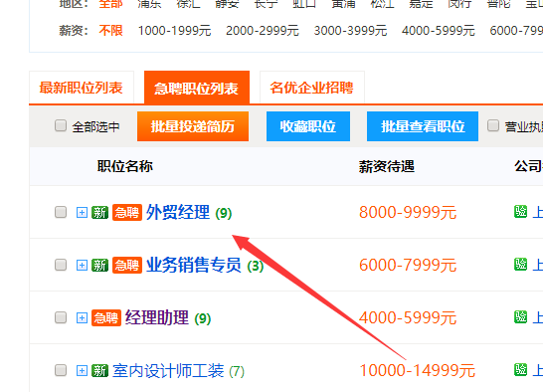543x392 pixels.
Task: Click the 急聘 badge beside 业务销售专员
Action: (x=127, y=265)
